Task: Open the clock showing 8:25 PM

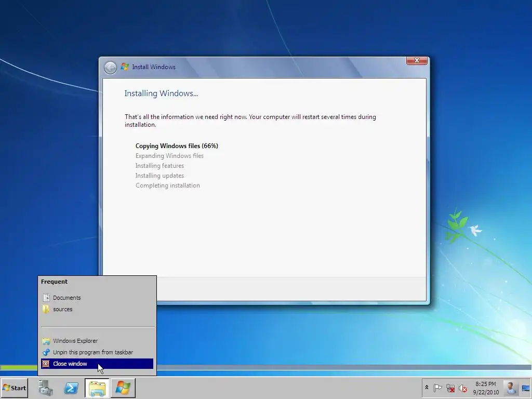Action: pyautogui.click(x=486, y=388)
